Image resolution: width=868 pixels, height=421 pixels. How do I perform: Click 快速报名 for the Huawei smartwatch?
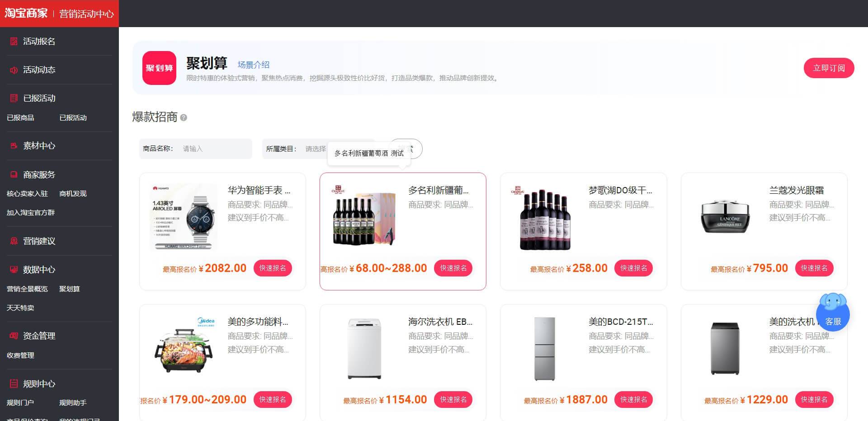(273, 268)
